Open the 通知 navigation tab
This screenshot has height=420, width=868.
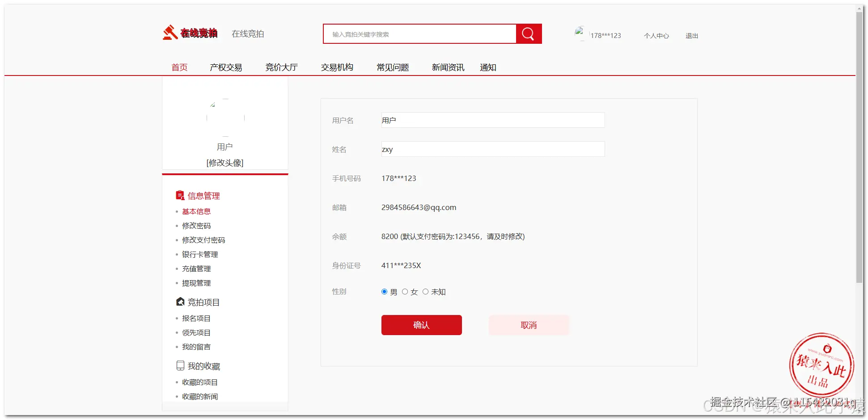(x=488, y=67)
